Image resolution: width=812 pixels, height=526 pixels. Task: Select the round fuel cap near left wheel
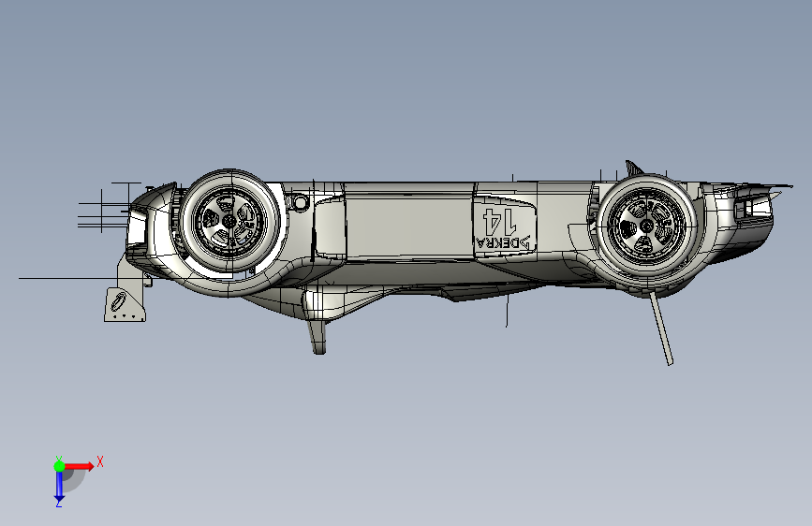(x=300, y=202)
